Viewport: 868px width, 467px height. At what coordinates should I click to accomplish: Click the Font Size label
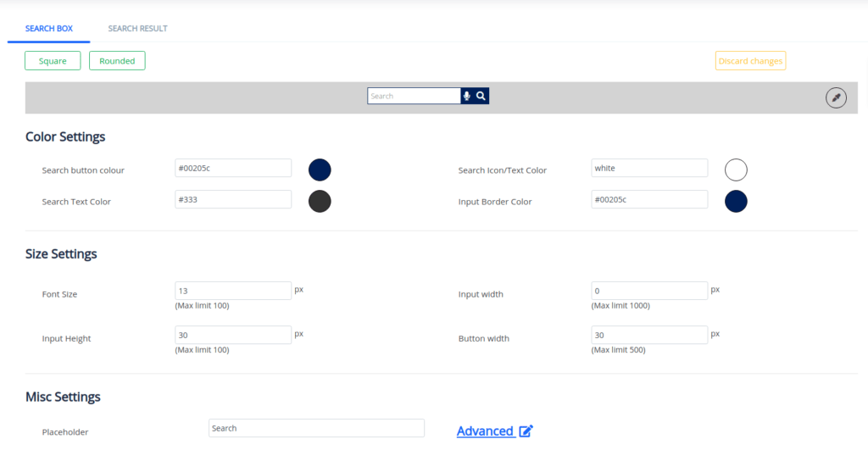(59, 294)
